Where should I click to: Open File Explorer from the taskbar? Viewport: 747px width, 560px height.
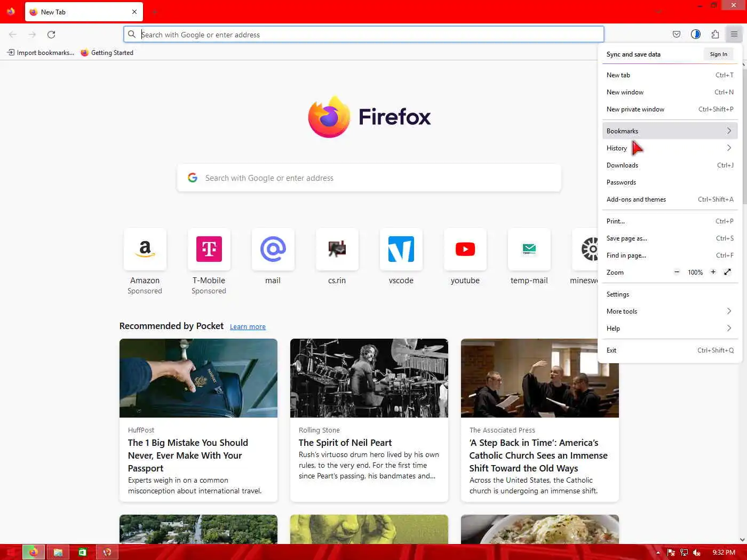click(x=58, y=552)
